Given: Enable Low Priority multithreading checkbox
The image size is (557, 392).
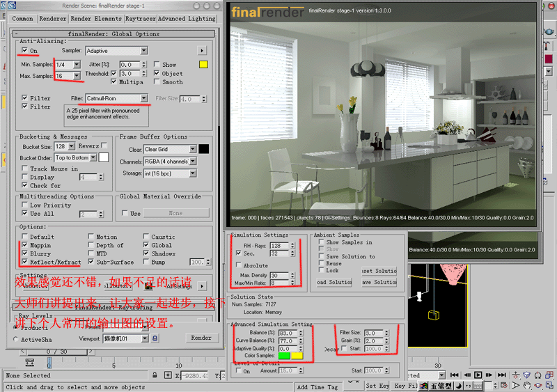Looking at the screenshot, I should point(24,205).
